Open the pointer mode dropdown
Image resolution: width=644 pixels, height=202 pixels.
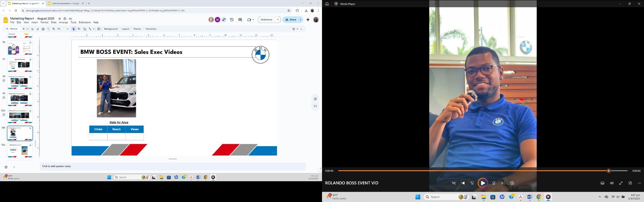click(297, 29)
